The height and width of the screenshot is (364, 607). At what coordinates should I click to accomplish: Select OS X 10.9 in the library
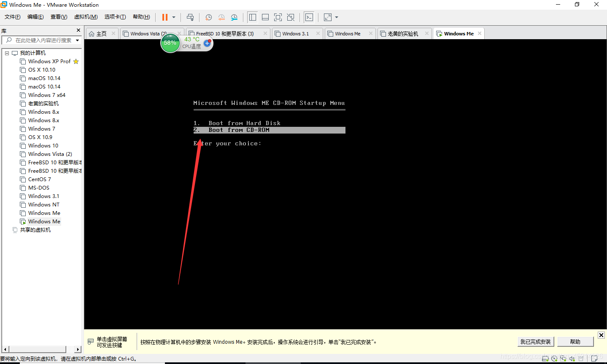tap(40, 137)
